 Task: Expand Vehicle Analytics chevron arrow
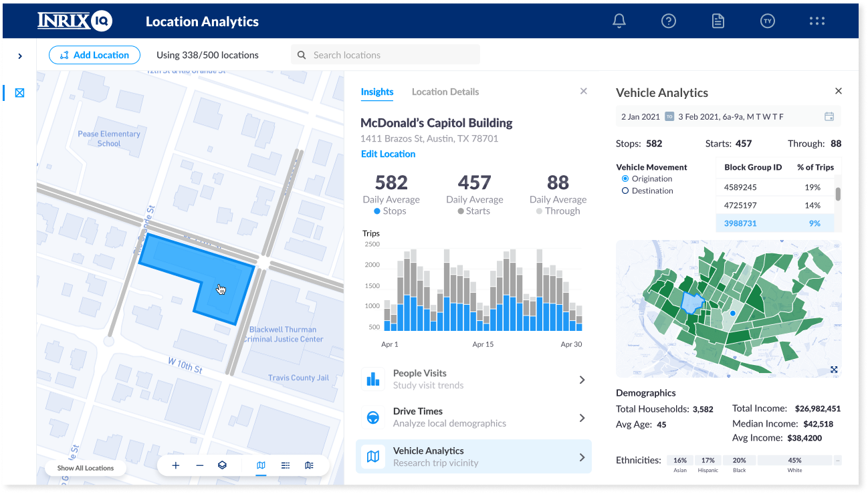click(x=582, y=457)
